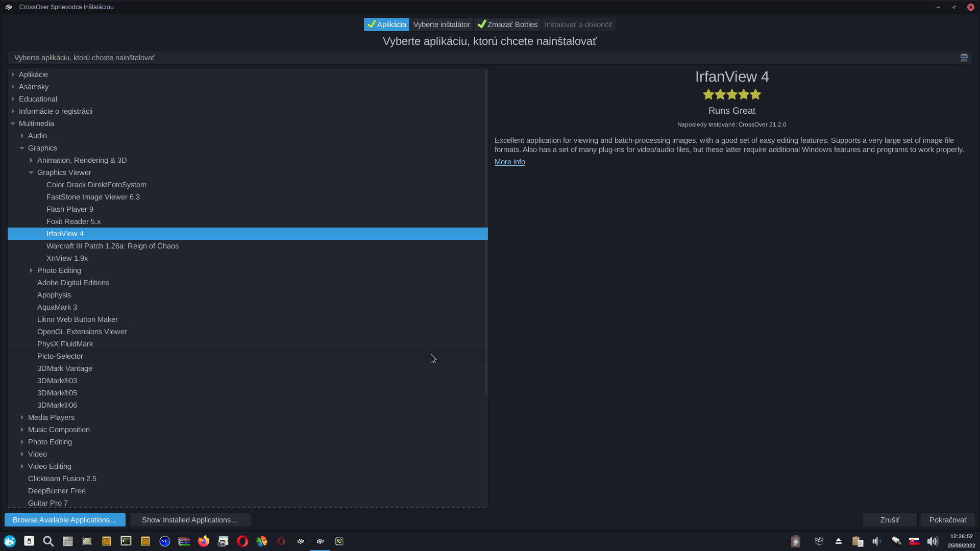The width and height of the screenshot is (980, 551).
Task: Click the Slovak flag keyboard layout icon
Action: (x=914, y=541)
